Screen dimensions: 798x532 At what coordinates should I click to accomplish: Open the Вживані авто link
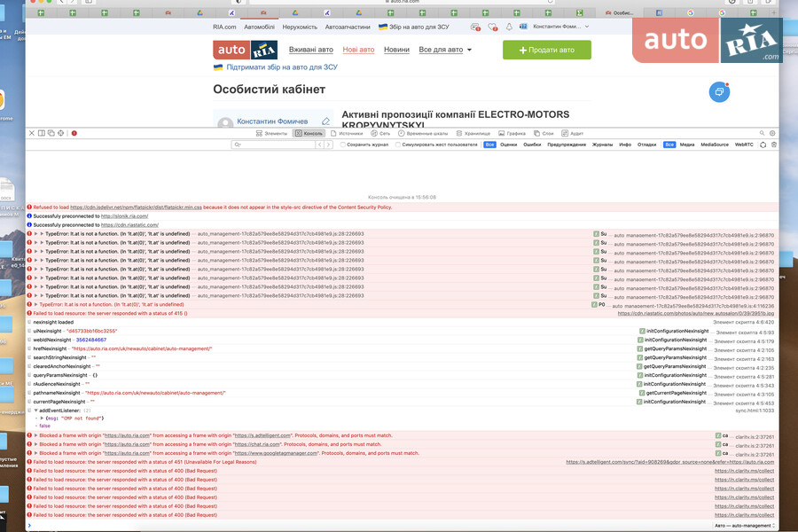click(311, 50)
